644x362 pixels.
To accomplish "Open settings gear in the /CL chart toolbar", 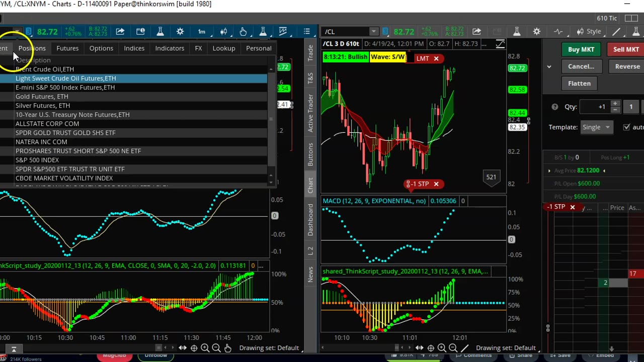I will pyautogui.click(x=537, y=32).
